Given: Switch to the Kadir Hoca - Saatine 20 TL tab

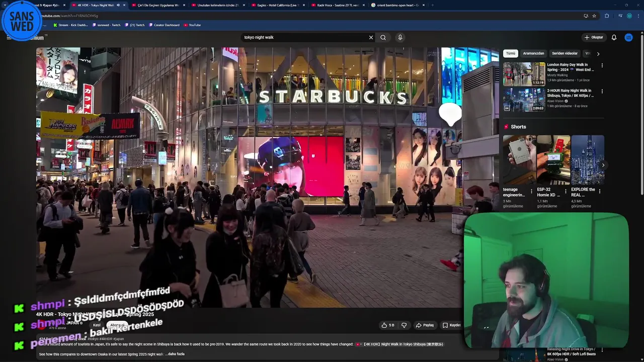Looking at the screenshot, I should pyautogui.click(x=337, y=5).
